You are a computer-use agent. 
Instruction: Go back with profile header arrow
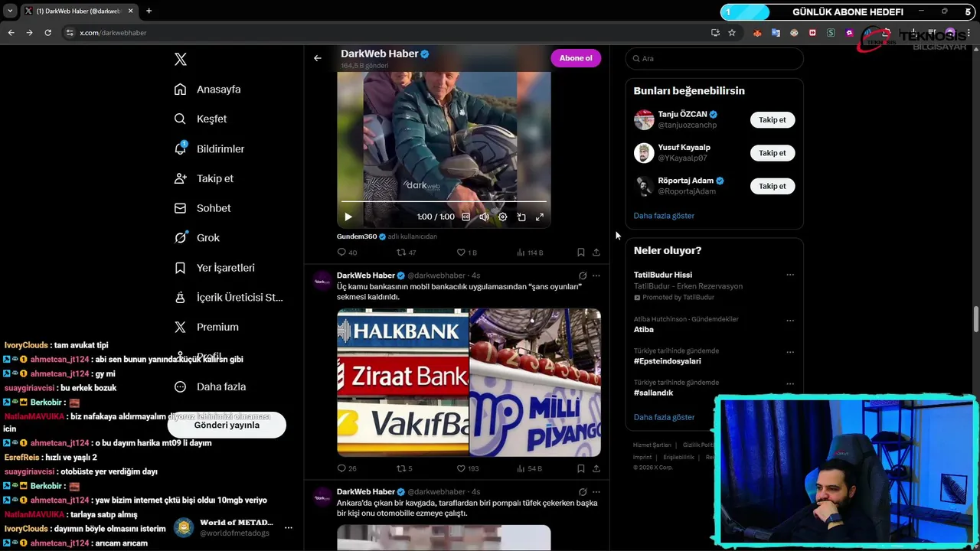(318, 58)
